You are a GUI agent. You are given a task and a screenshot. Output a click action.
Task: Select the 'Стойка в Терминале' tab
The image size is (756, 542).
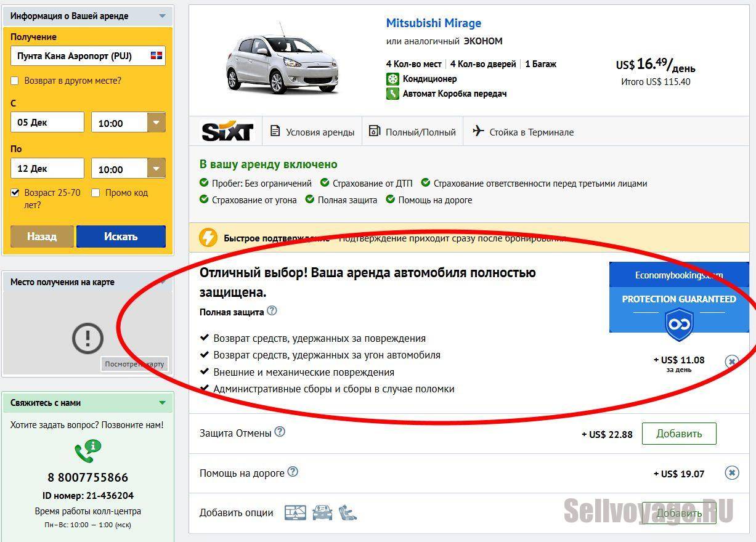(x=523, y=132)
